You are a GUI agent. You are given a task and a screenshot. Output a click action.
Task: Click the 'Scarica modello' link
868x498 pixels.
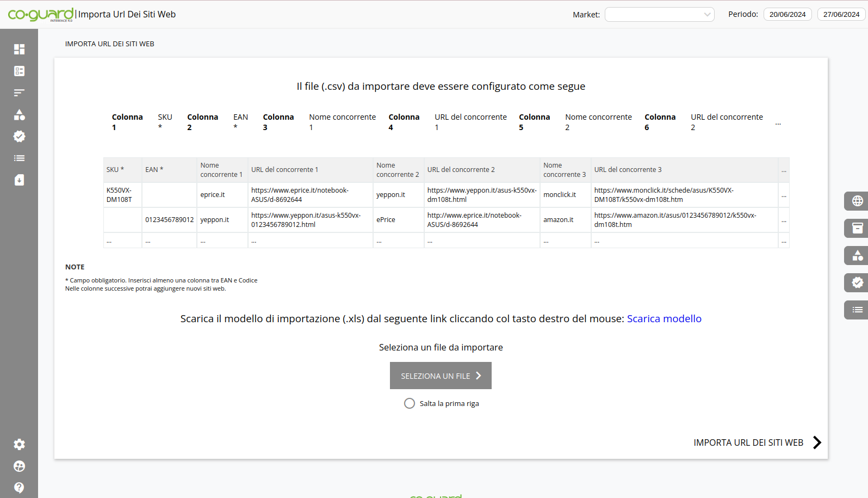664,319
